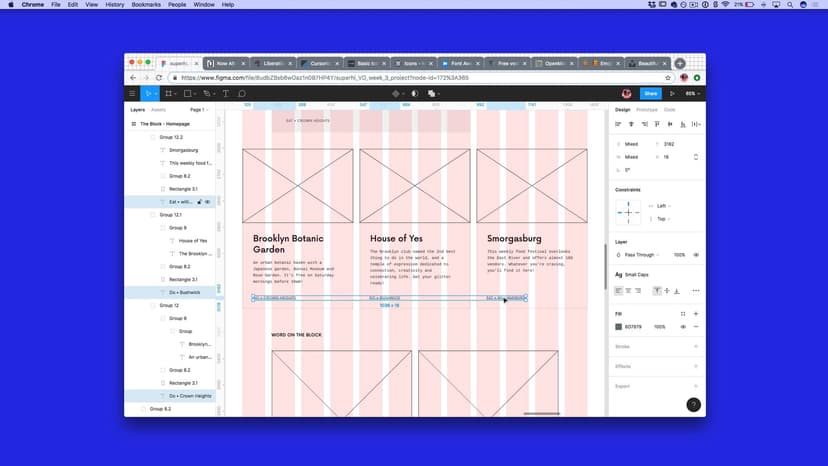
Task: Switch to the Design tab
Action: [623, 110]
